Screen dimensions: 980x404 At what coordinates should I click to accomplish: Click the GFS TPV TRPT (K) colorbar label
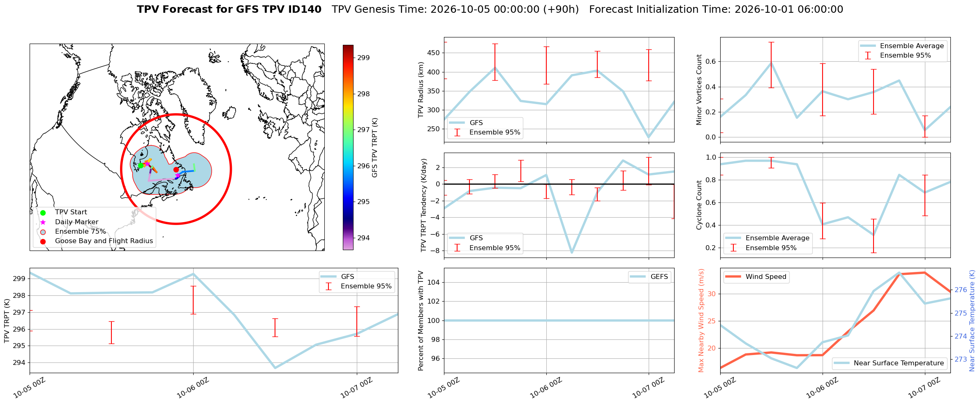click(x=375, y=147)
